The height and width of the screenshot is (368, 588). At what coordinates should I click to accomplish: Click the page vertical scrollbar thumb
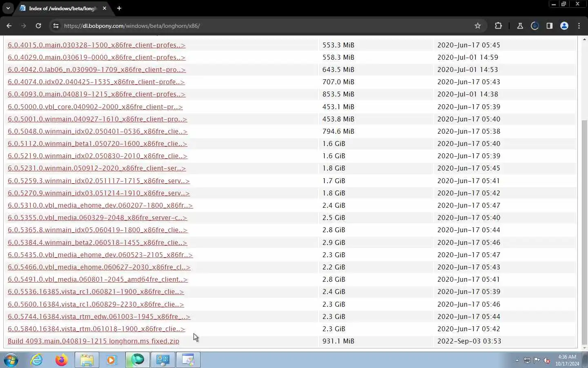pos(584,231)
